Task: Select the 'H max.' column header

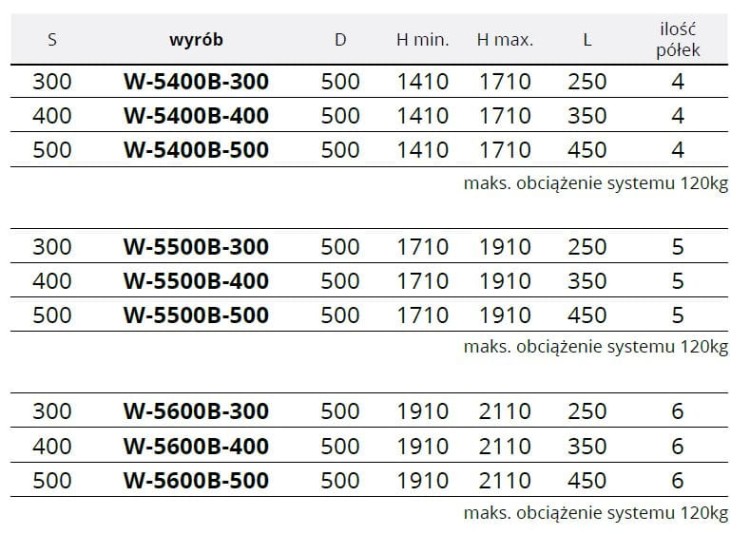Action: (x=505, y=41)
